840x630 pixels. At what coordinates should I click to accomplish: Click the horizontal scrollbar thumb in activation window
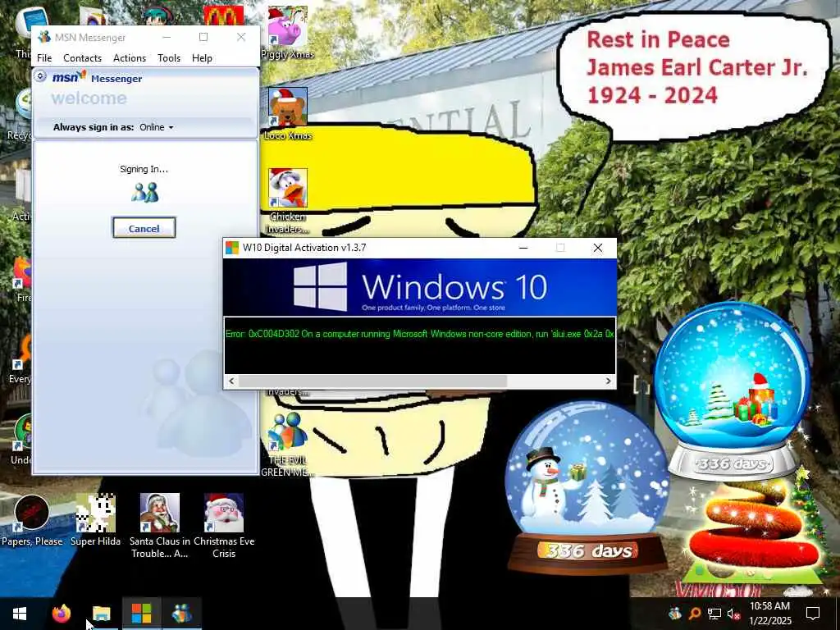click(372, 381)
